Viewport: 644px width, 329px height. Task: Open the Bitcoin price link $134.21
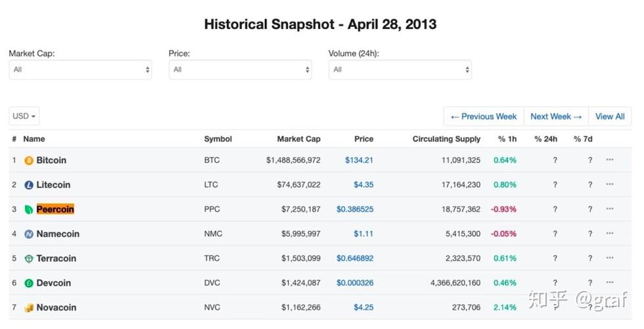[359, 160]
